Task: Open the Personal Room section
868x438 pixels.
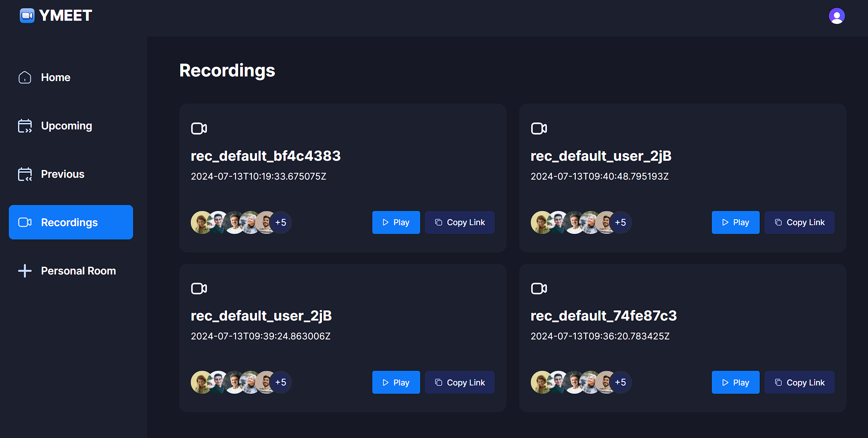Action: click(x=71, y=271)
